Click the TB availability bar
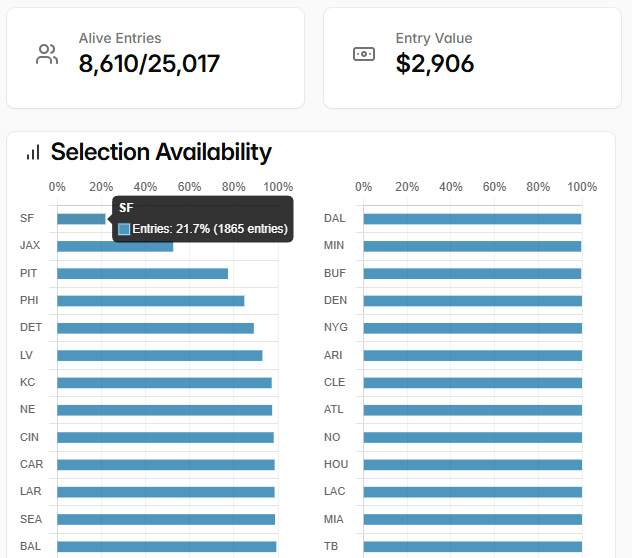This screenshot has width=632, height=558. pyautogui.click(x=473, y=547)
